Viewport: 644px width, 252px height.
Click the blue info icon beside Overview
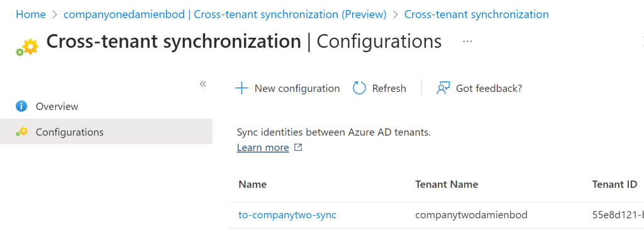click(22, 106)
